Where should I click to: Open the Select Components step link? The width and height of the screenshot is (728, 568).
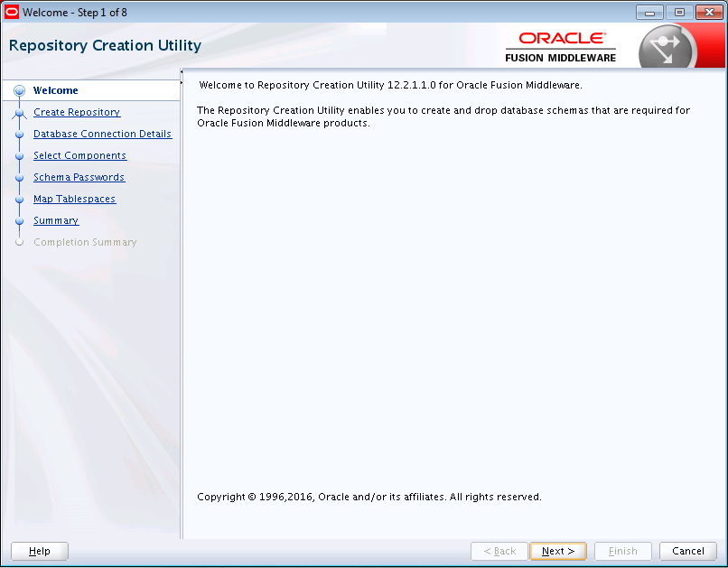[x=79, y=155]
